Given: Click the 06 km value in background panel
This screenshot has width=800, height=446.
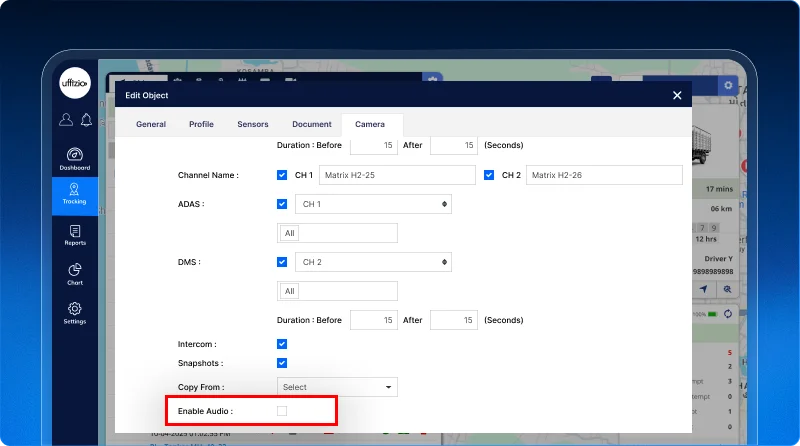Looking at the screenshot, I should click(721, 209).
